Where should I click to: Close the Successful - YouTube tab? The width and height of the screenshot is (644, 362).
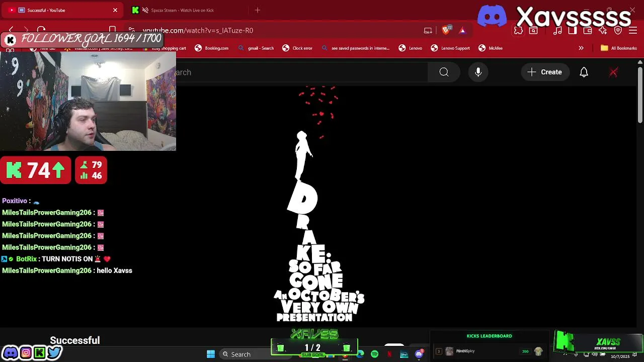(115, 10)
